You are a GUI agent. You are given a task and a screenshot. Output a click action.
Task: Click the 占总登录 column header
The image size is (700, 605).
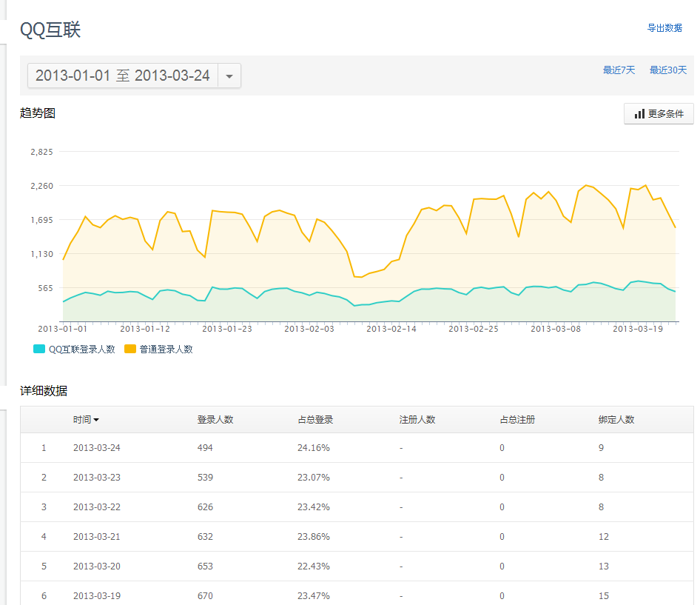(x=315, y=420)
